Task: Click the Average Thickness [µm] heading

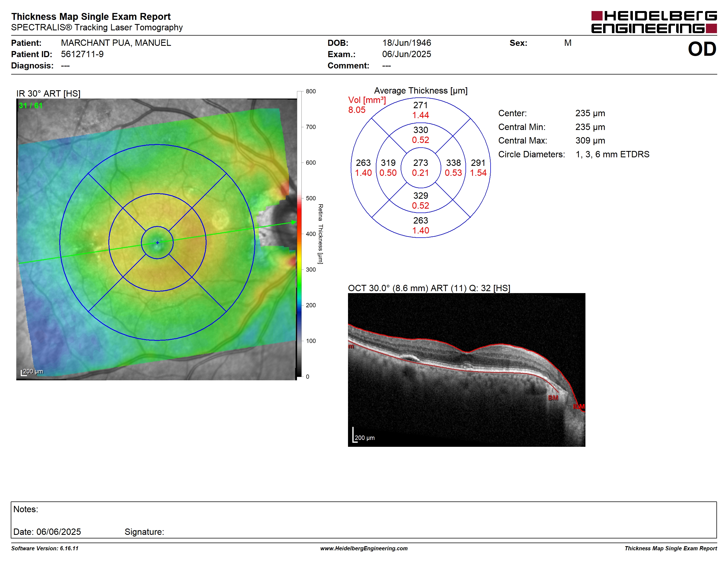Action: tap(421, 91)
